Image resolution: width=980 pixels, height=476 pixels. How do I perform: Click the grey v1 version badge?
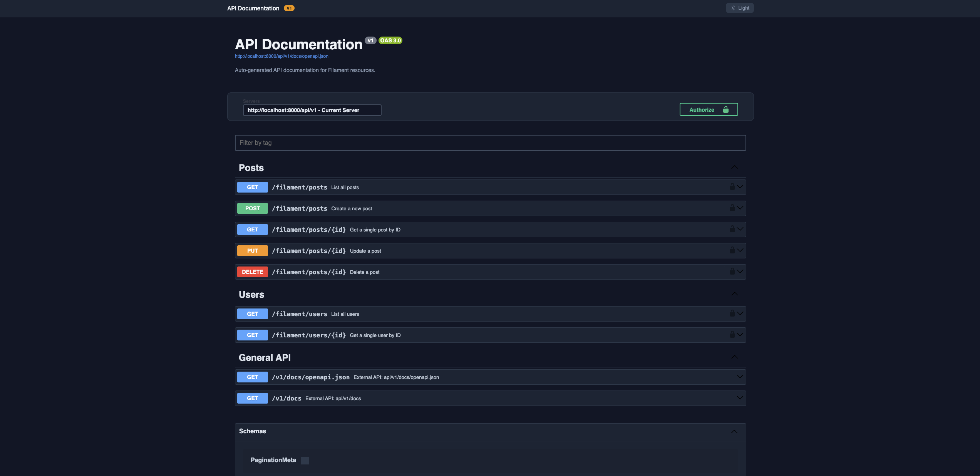click(370, 40)
